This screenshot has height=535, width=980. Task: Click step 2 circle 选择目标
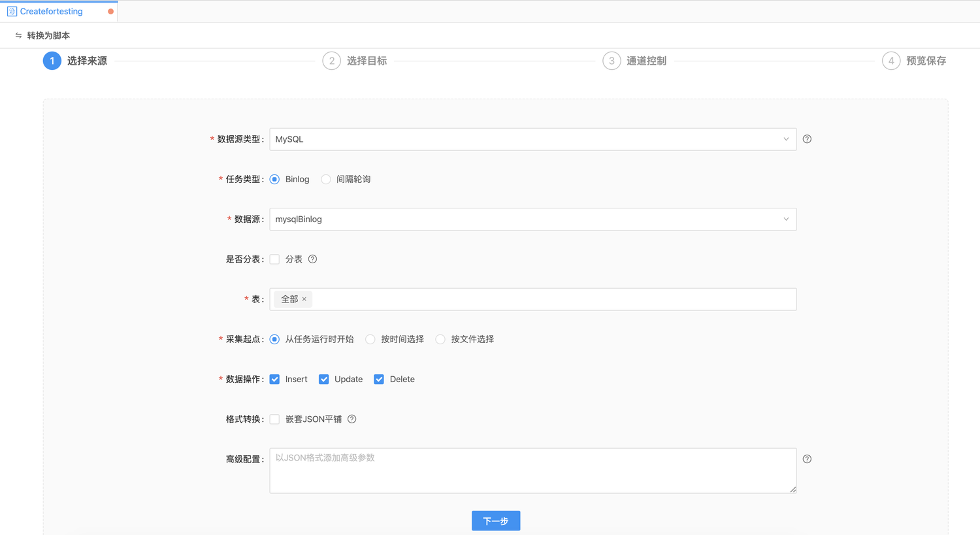coord(332,61)
